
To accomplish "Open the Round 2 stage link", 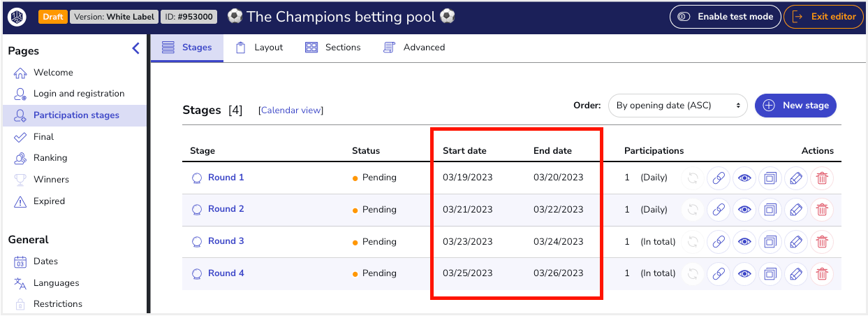I will [x=226, y=209].
